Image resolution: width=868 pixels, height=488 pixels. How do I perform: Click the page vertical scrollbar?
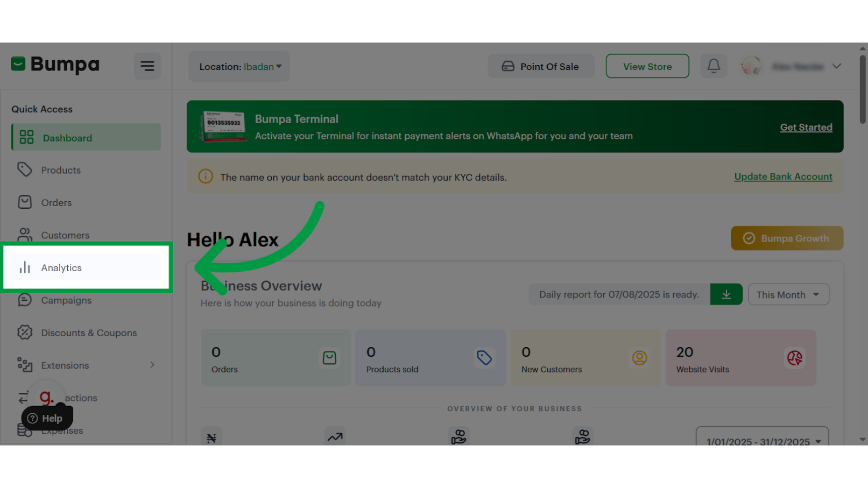(863, 89)
